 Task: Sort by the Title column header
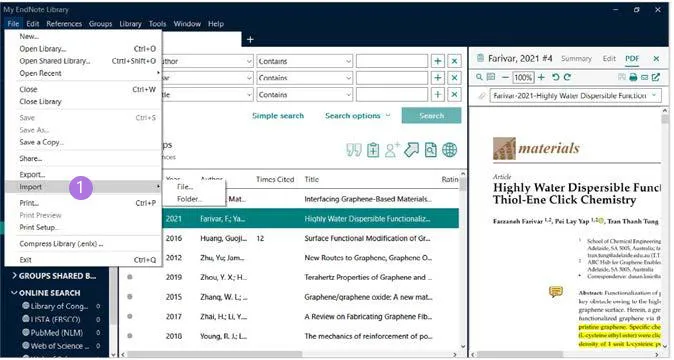312,179
